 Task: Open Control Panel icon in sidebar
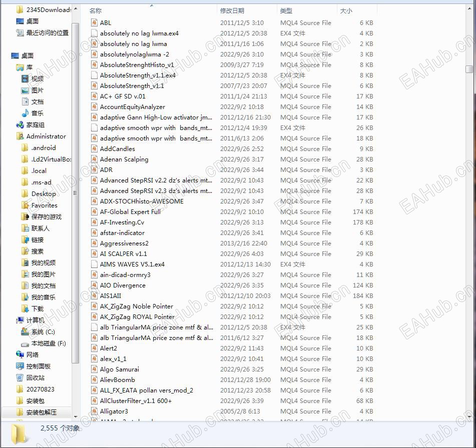tap(20, 366)
